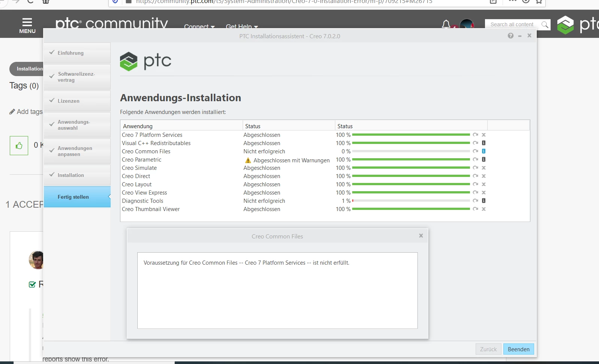Click the Zurück button
Screen dimensions: 599x364
click(x=488, y=349)
